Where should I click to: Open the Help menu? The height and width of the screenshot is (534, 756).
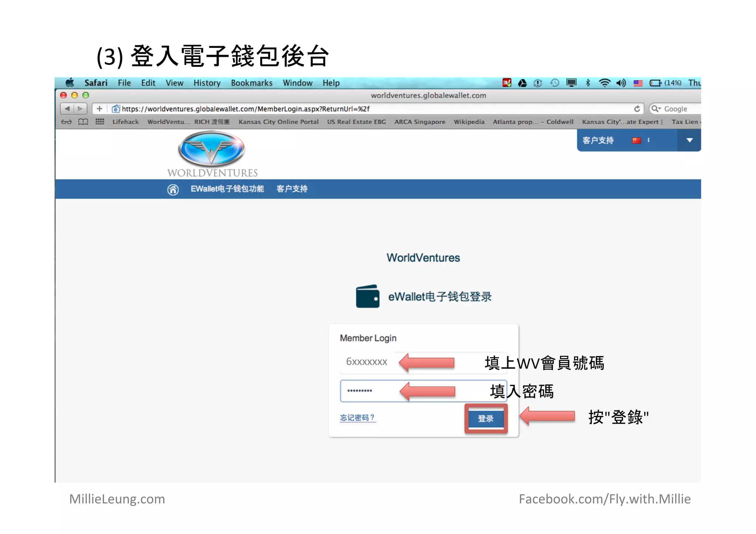(x=331, y=83)
